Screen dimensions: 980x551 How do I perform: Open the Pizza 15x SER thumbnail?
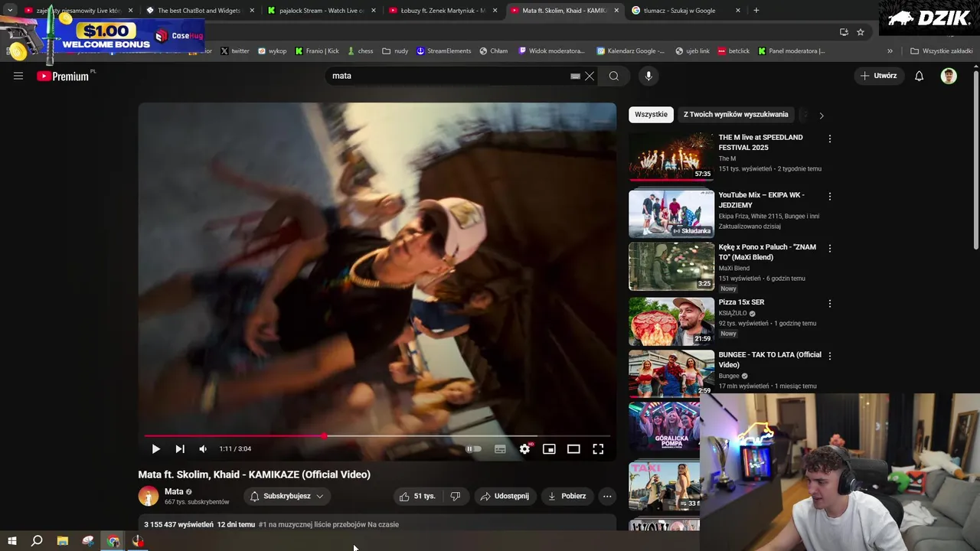(x=671, y=321)
